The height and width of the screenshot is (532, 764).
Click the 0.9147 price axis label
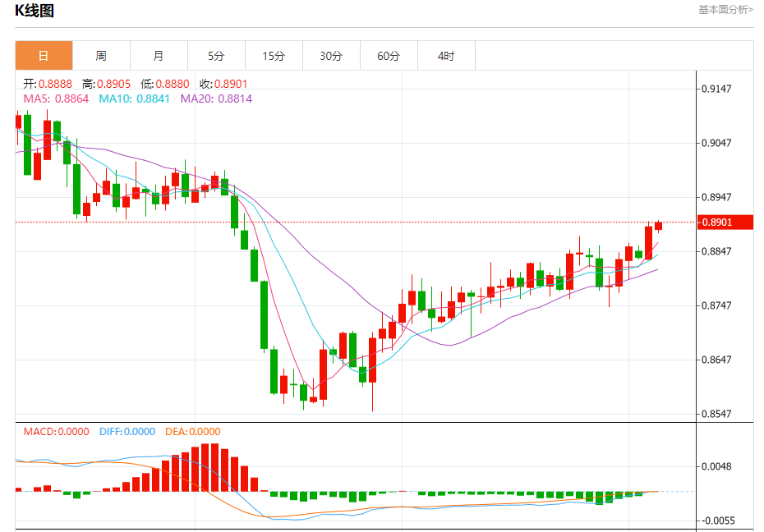coord(716,89)
